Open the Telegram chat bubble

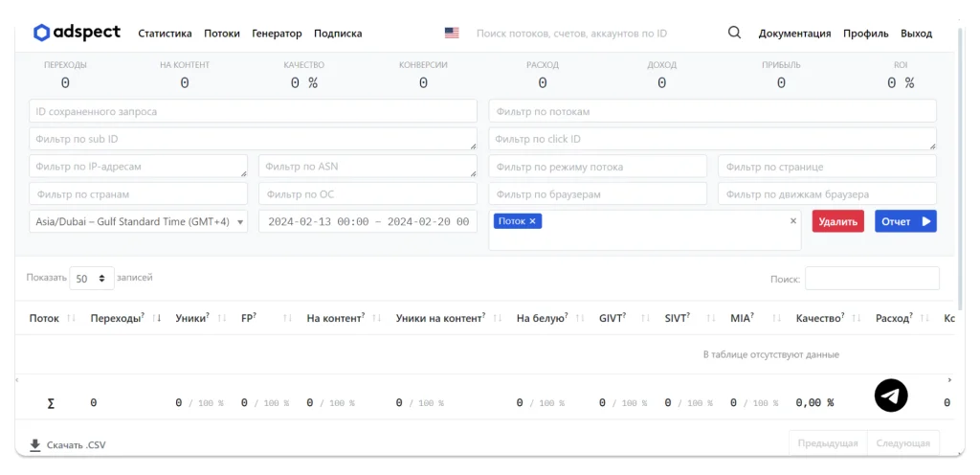pos(890,396)
